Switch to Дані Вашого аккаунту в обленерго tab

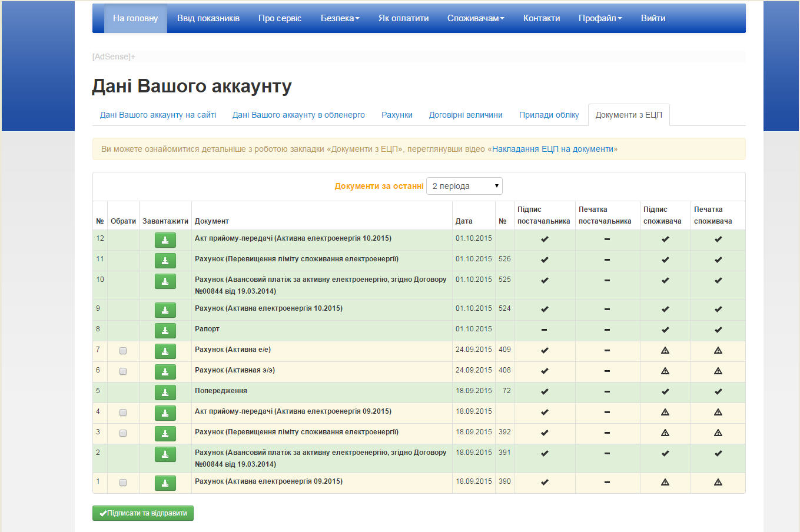(x=298, y=115)
